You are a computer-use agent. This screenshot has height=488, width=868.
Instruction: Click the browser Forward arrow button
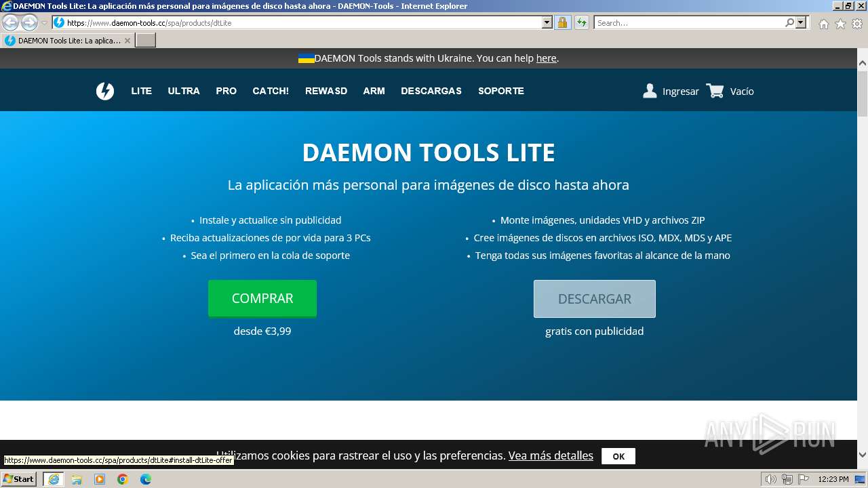tap(29, 22)
